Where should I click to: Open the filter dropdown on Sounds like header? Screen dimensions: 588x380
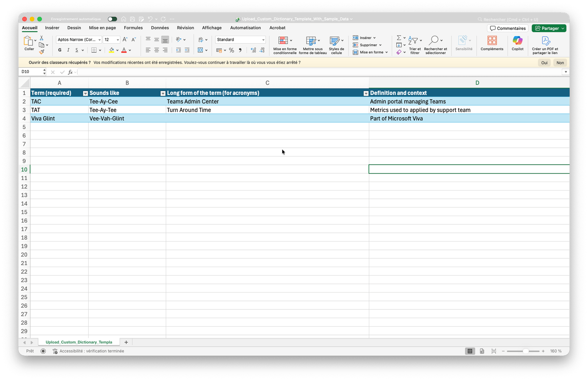(x=163, y=93)
